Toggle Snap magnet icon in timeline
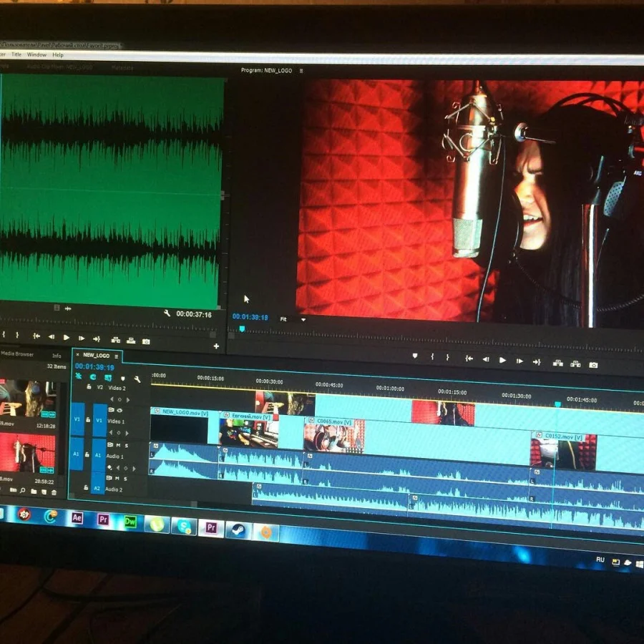 click(x=92, y=377)
